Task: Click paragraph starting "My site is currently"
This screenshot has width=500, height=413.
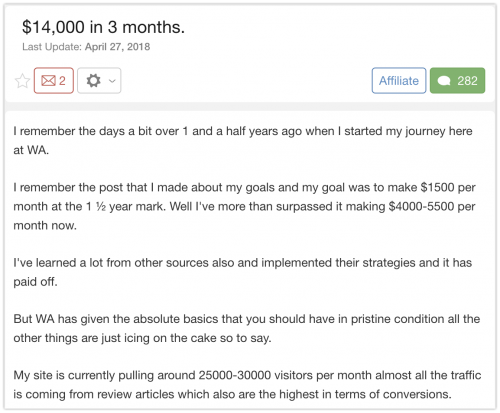Action: tap(247, 385)
